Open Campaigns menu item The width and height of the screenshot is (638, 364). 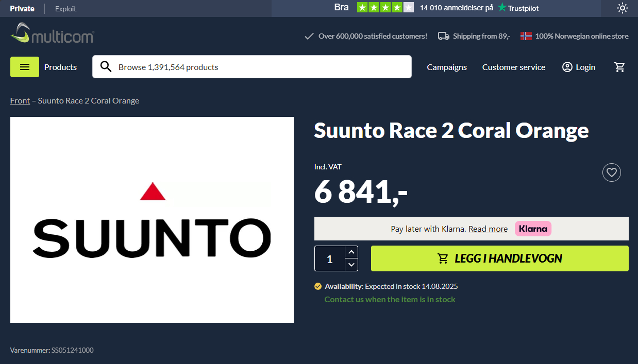[447, 67]
